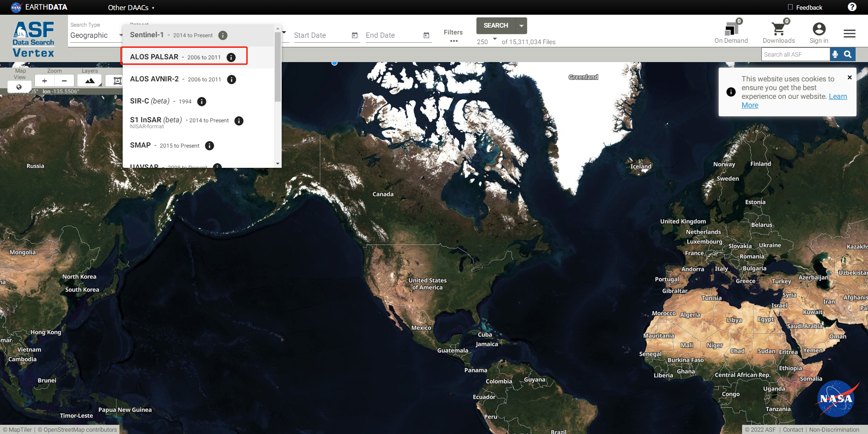Screen dimensions: 868x434
Task: Open info for SIR-C dataset
Action: [x=202, y=102]
